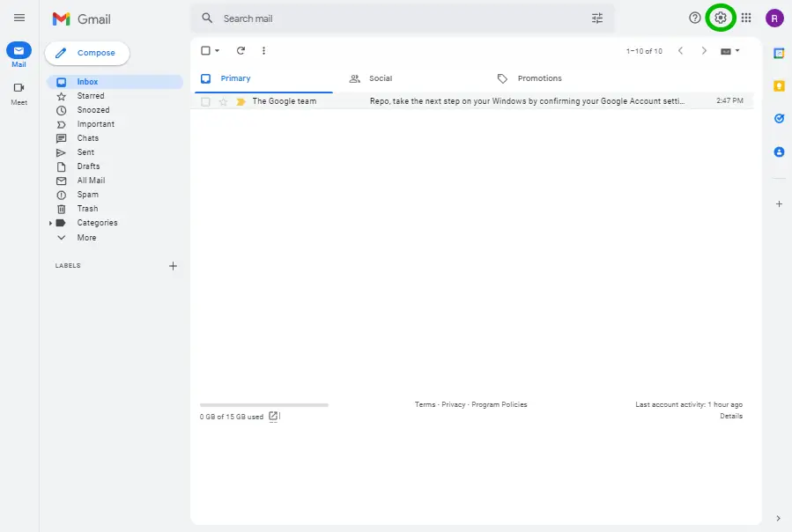Get add-ons plus icon
792x532 pixels.
(779, 204)
